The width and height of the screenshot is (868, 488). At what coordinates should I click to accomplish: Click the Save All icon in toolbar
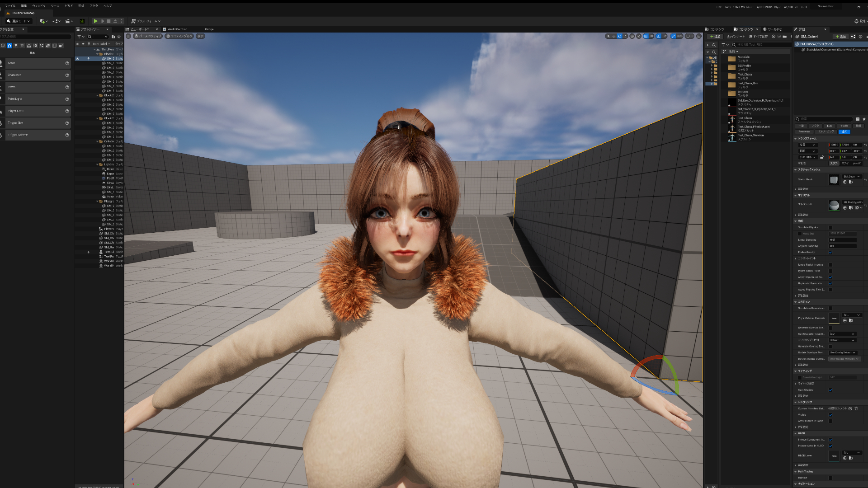tap(759, 37)
